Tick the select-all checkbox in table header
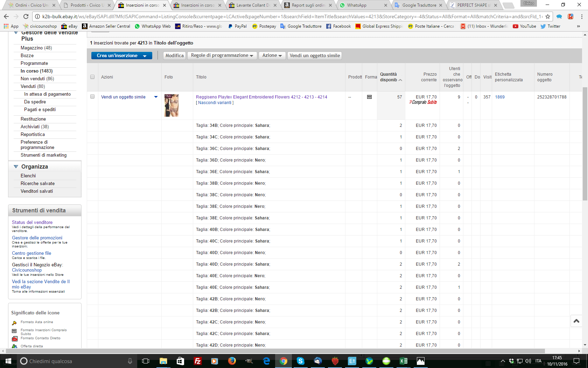 tap(92, 77)
